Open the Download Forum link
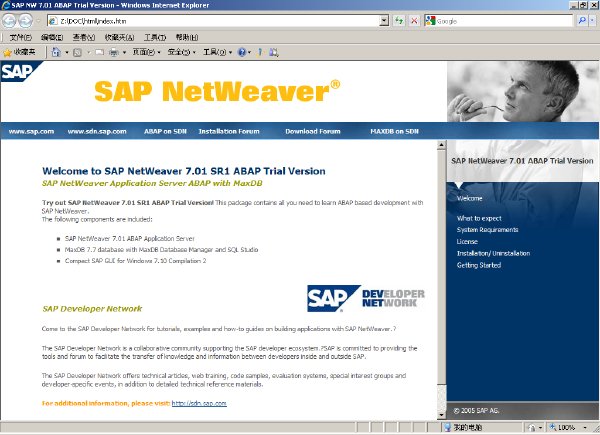The image size is (600, 435). coord(313,131)
